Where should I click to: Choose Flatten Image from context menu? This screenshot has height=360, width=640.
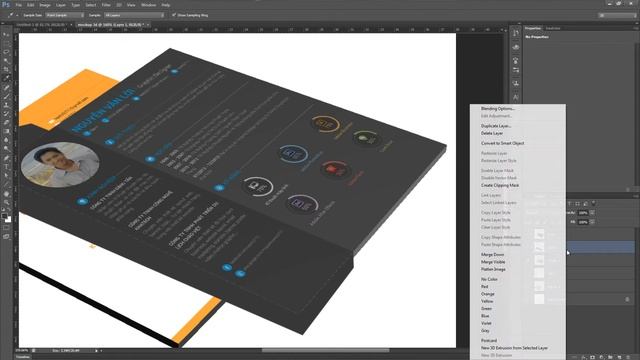(x=493, y=269)
